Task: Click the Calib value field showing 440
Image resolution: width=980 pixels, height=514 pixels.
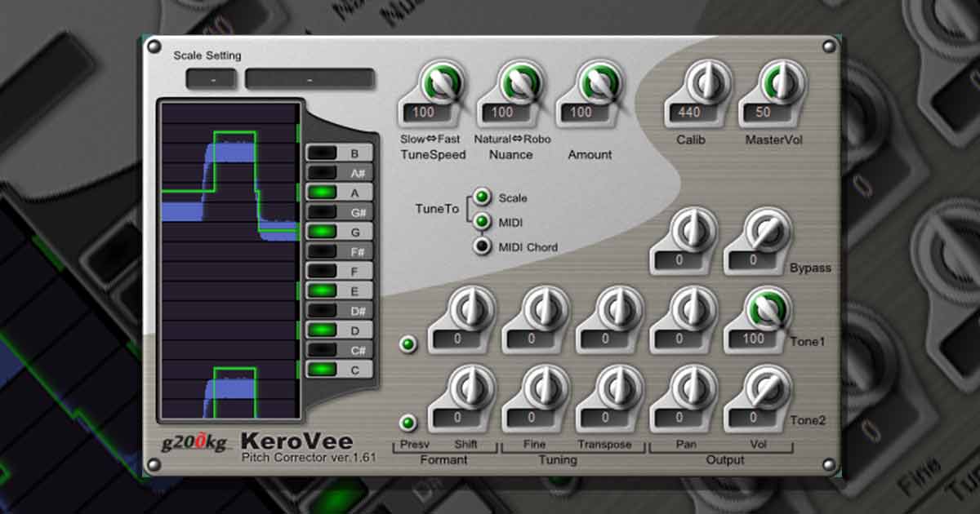Action: click(695, 113)
